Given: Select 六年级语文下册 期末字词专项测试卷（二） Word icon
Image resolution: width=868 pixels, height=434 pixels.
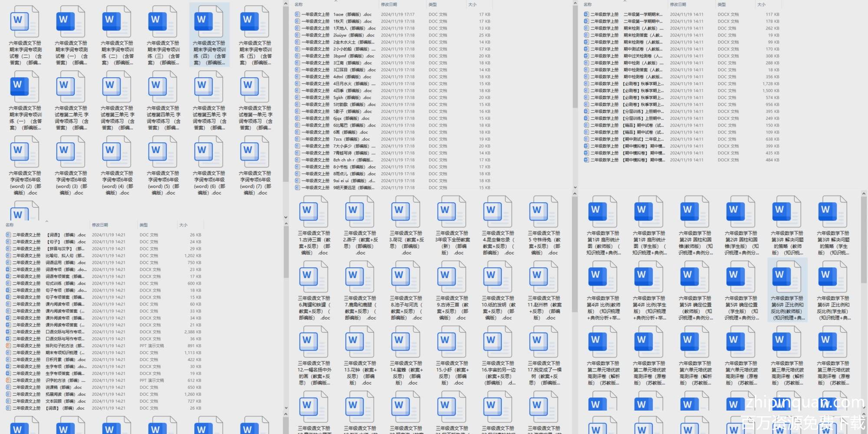Looking at the screenshot, I should 25,21.
